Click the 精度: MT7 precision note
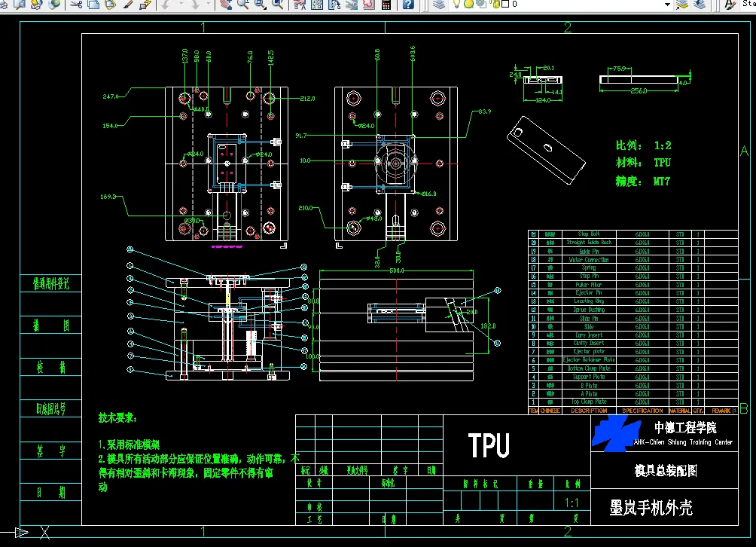Image resolution: width=756 pixels, height=547 pixels. coord(643,182)
